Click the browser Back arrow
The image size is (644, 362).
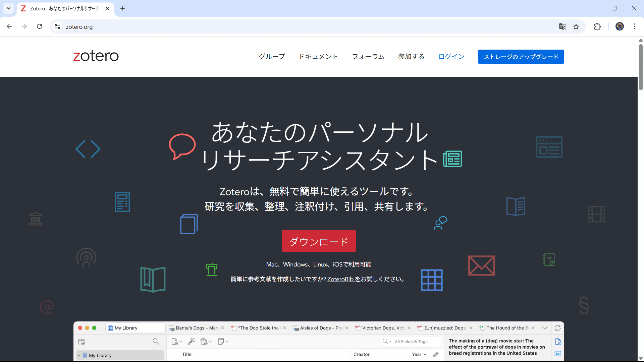click(9, 26)
